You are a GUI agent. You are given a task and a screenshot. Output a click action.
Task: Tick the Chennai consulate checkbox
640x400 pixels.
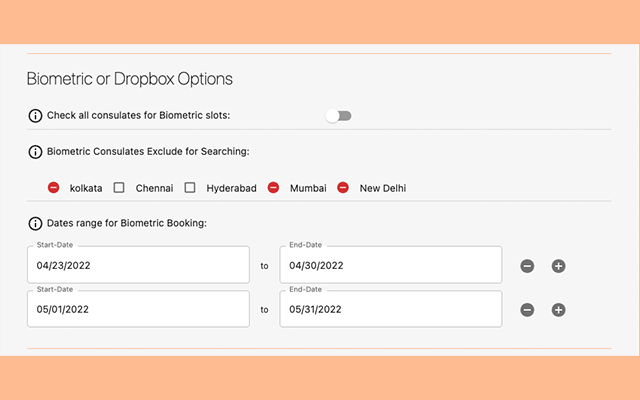pyautogui.click(x=119, y=188)
